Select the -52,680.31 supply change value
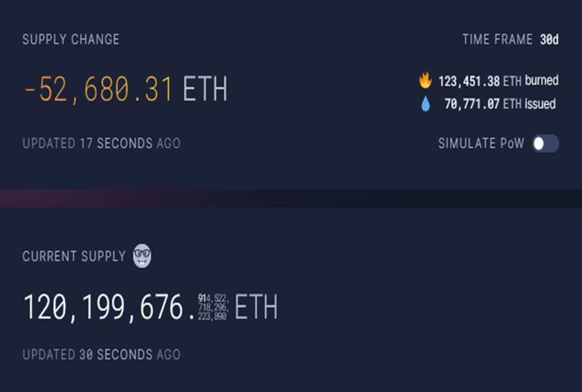Screen dimensions: 582x392 click(x=99, y=89)
